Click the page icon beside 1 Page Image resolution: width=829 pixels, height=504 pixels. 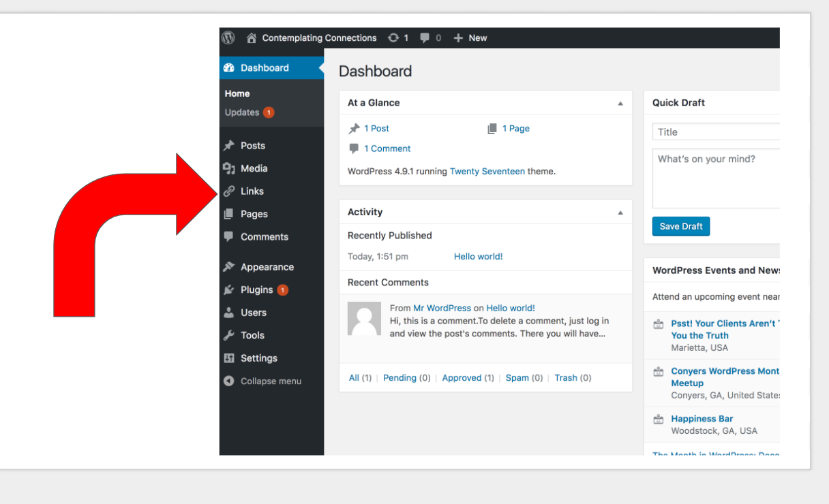492,129
